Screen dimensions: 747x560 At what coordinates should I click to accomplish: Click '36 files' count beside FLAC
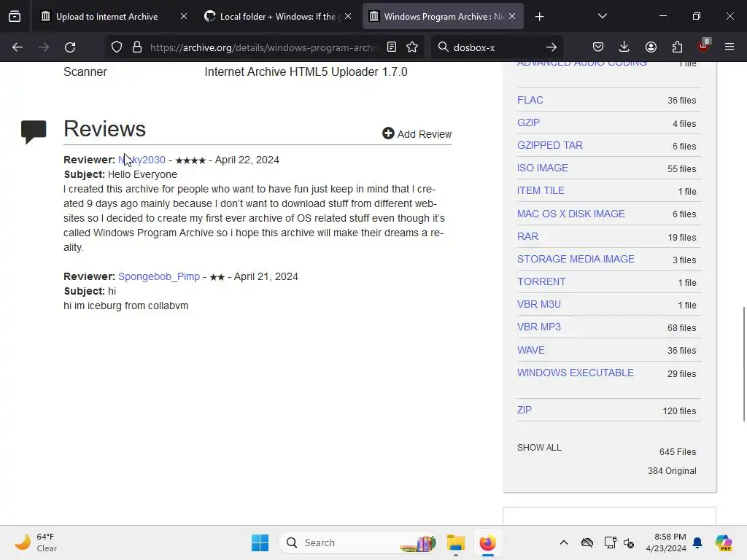coord(682,101)
